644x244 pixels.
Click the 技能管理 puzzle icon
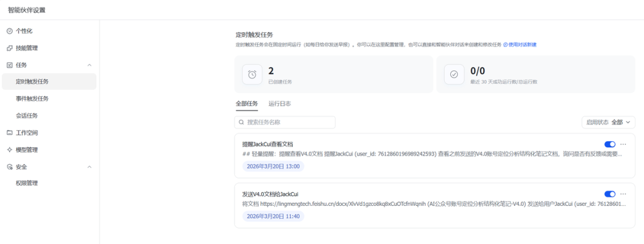tap(10, 48)
